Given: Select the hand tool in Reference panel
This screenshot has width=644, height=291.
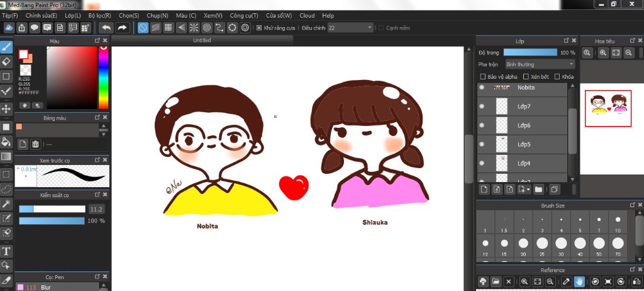Looking at the screenshot, I should [579, 282].
